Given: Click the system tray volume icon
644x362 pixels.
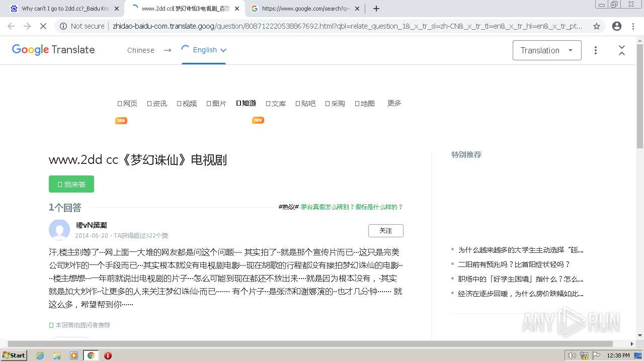Looking at the screenshot, I should click(x=572, y=355).
